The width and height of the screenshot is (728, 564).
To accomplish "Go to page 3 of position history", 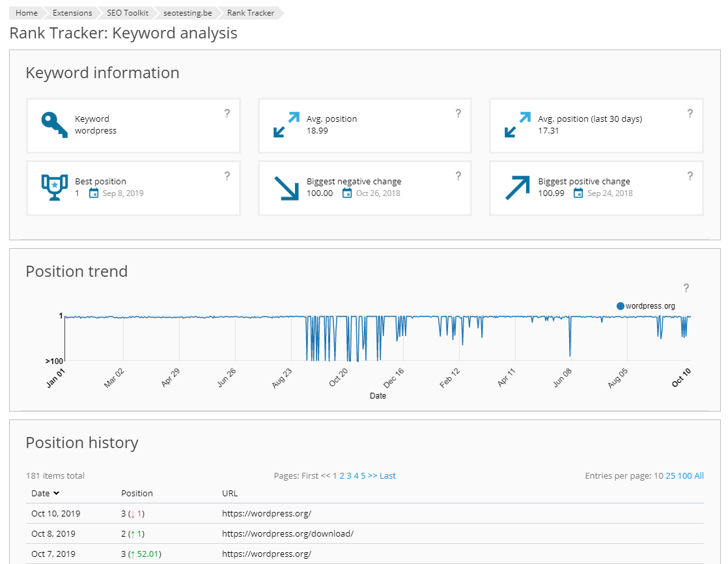I will (x=348, y=476).
